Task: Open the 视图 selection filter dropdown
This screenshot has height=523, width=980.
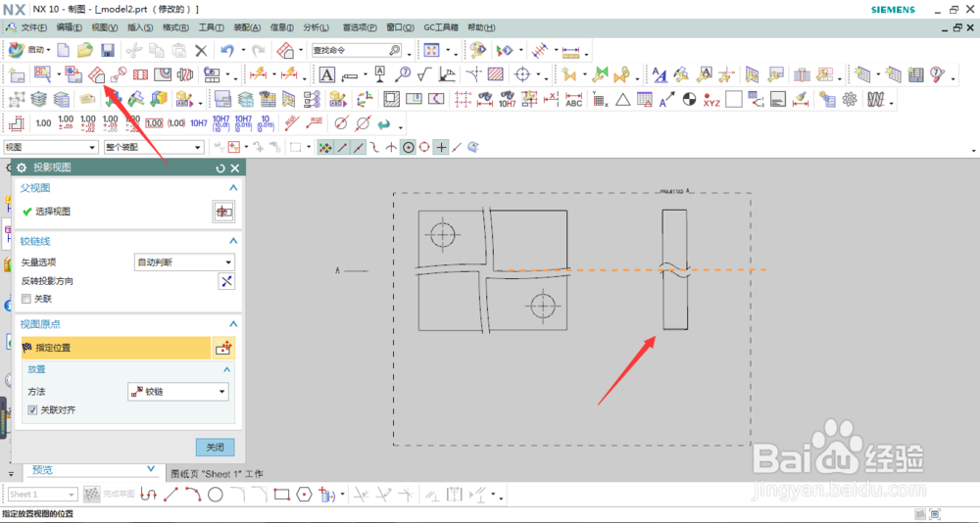Action: (51, 148)
